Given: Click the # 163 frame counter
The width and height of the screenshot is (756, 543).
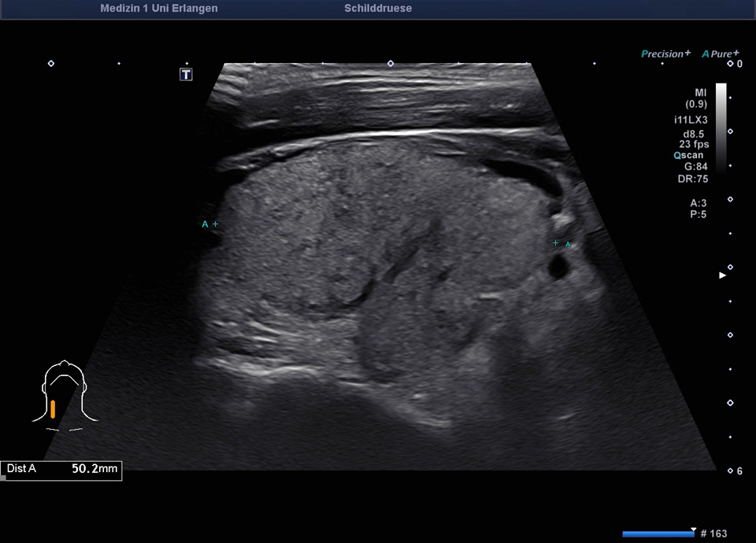Looking at the screenshot, I should (x=713, y=534).
